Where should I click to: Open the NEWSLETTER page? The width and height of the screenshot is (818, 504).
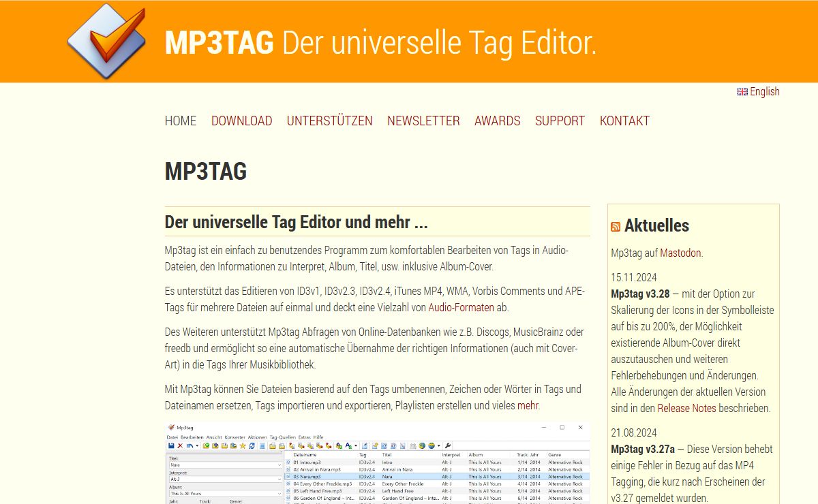click(423, 121)
